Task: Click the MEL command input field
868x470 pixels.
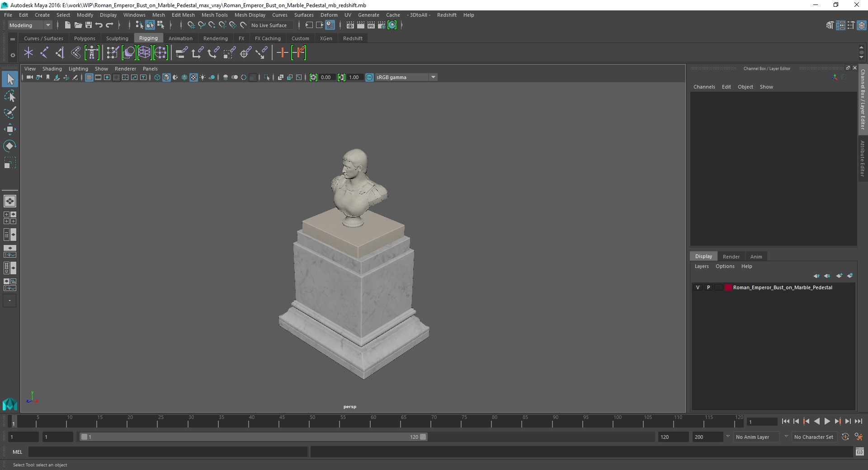Action: [x=168, y=451]
